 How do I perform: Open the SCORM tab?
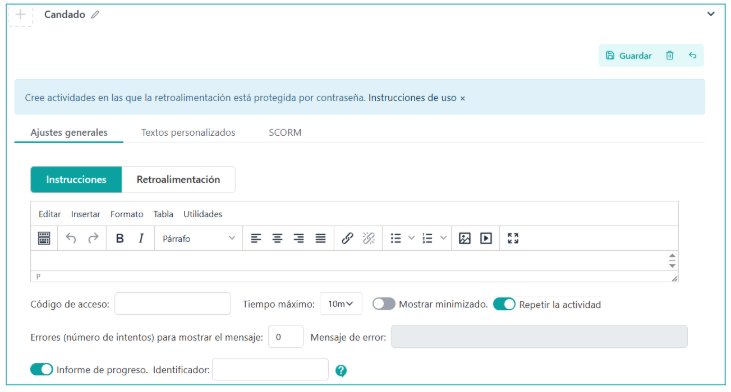click(x=285, y=132)
